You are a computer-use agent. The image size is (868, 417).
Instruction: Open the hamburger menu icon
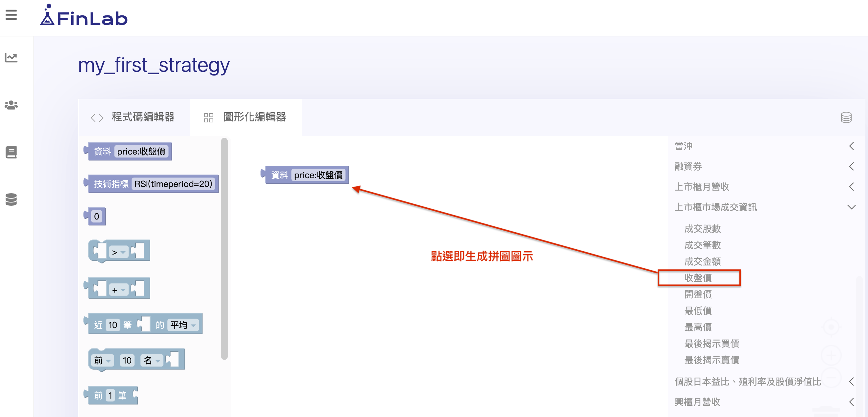coord(11,15)
